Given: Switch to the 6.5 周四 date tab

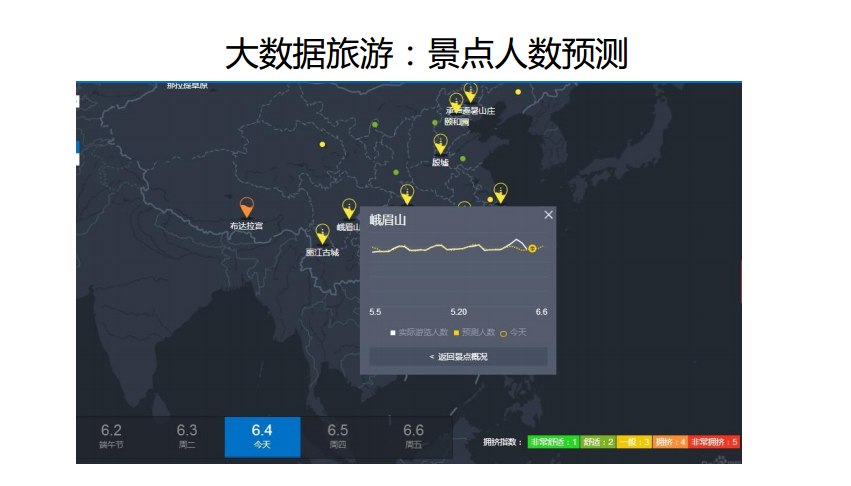Looking at the screenshot, I should point(338,435).
